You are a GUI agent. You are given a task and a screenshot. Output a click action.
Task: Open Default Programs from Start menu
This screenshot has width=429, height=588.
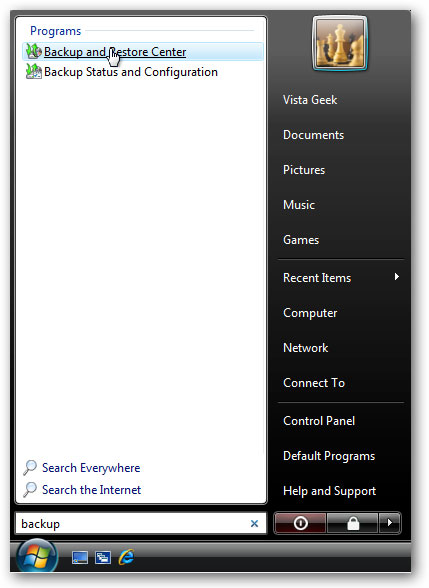coord(329,456)
